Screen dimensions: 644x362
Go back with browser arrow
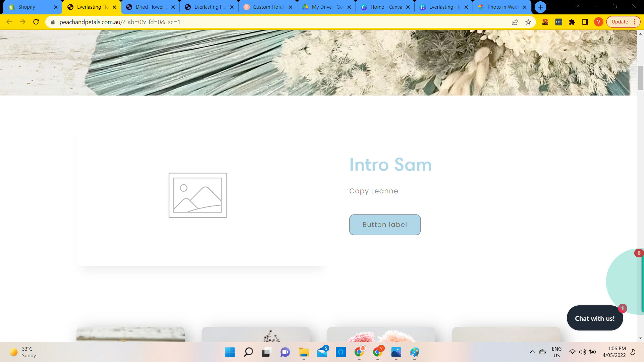9,22
